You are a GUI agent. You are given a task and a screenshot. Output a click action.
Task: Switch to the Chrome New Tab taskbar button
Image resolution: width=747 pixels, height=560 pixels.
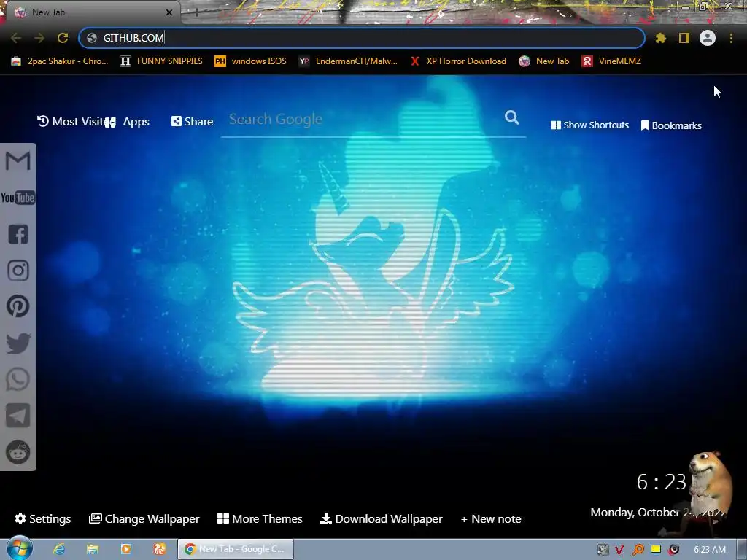click(x=236, y=549)
